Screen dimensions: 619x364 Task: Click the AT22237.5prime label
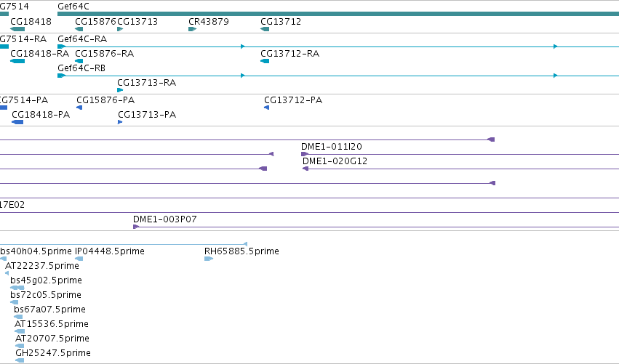(x=42, y=265)
